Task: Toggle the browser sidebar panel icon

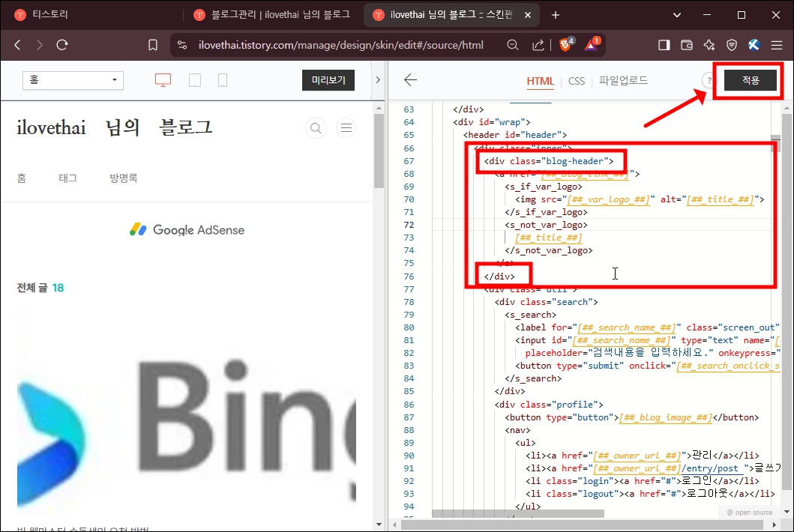Action: [663, 44]
